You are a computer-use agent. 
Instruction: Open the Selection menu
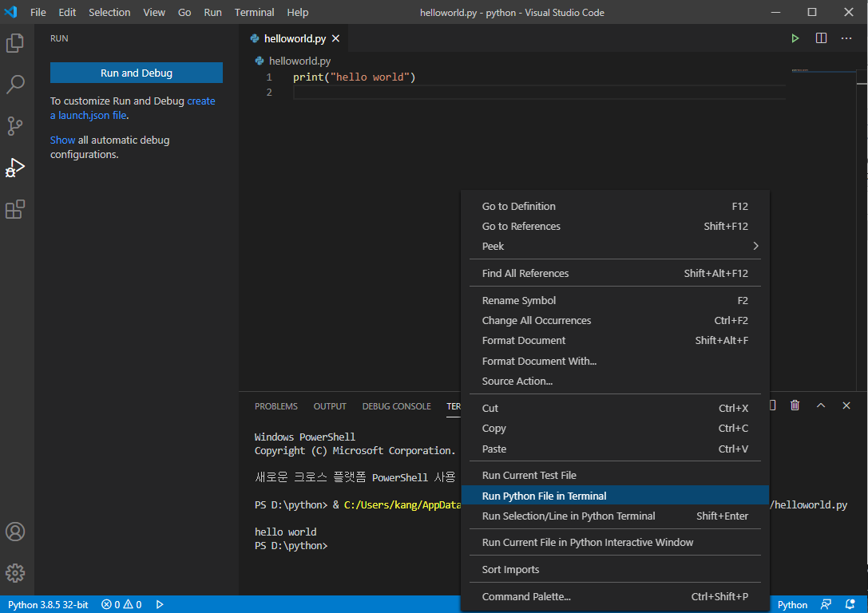[x=109, y=12]
